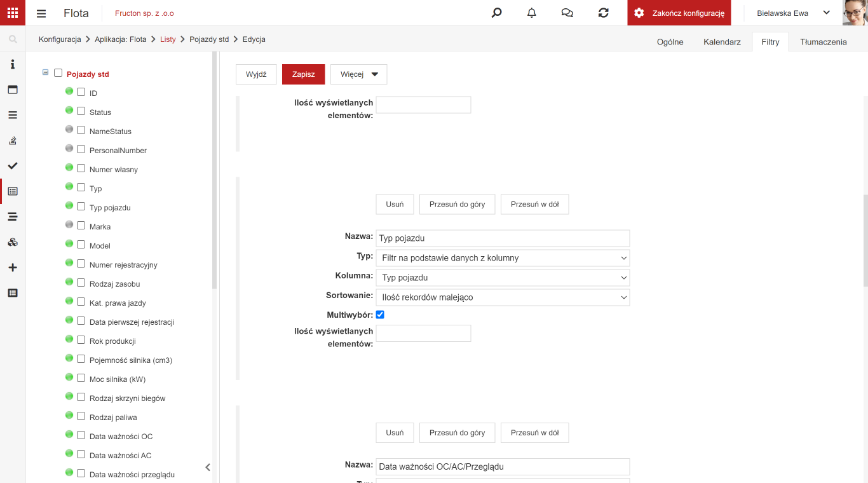Click the red Zapisz button
This screenshot has height=483, width=868.
coord(304,74)
